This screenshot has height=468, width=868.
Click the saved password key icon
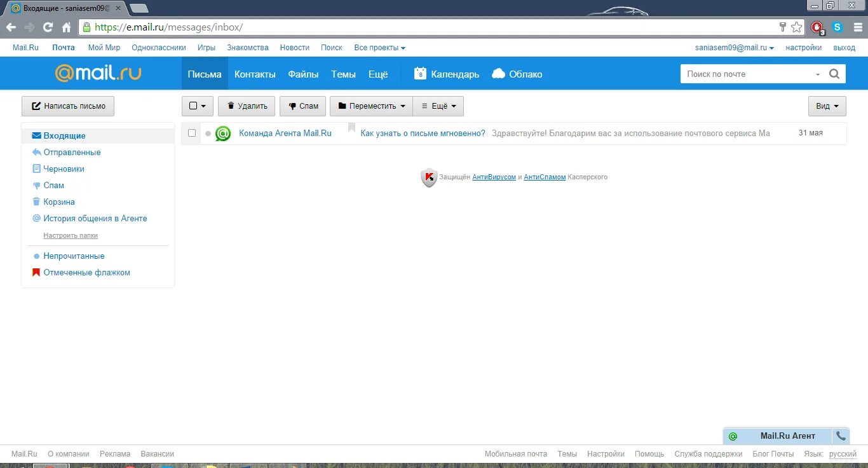pos(783,27)
